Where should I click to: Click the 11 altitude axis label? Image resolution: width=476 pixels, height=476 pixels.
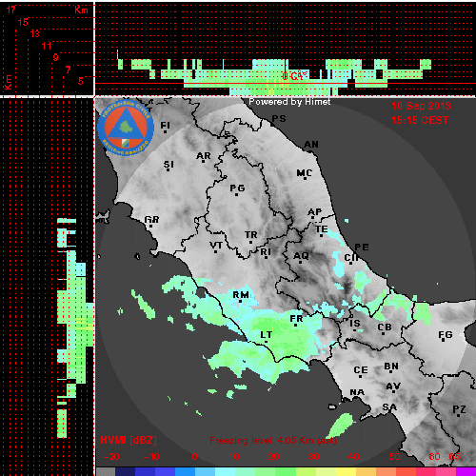click(x=47, y=46)
